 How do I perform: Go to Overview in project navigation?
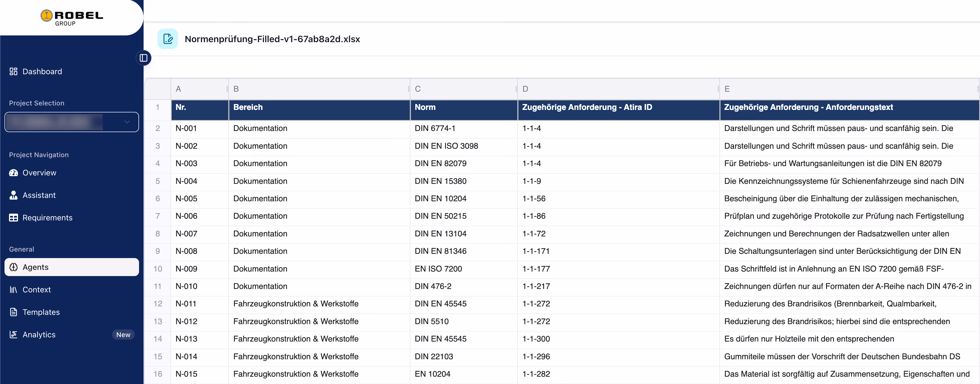click(71, 173)
